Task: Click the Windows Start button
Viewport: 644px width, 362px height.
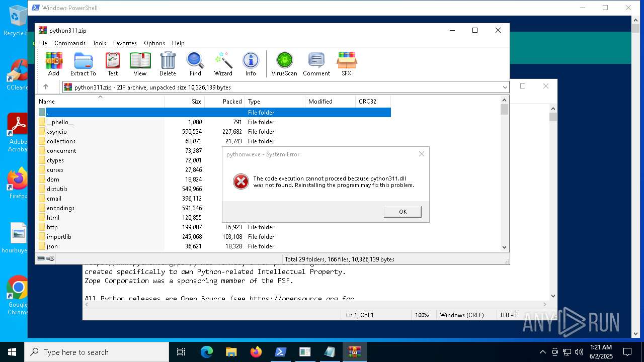Action: (x=12, y=352)
